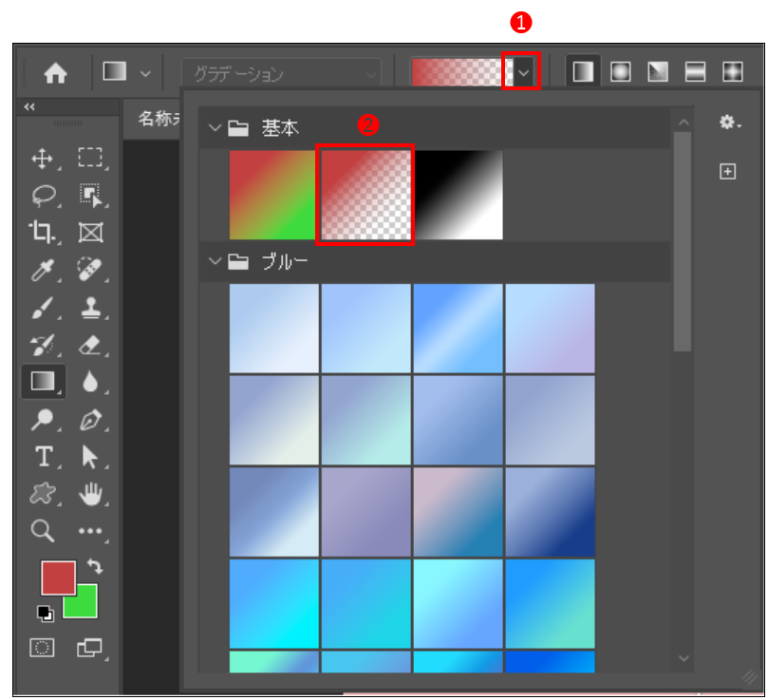
Task: Select the Horizontal Type tool
Action: pyautogui.click(x=44, y=457)
